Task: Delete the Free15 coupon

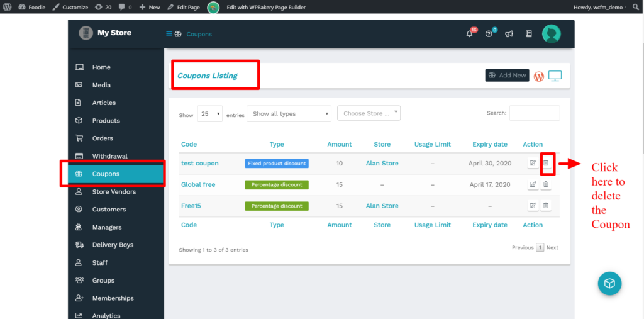Action: [x=546, y=206]
